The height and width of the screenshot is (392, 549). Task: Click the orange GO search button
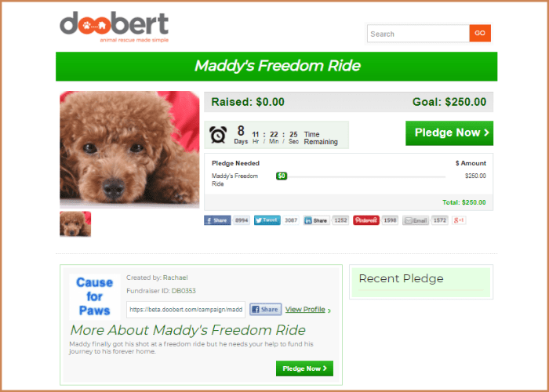click(x=480, y=33)
